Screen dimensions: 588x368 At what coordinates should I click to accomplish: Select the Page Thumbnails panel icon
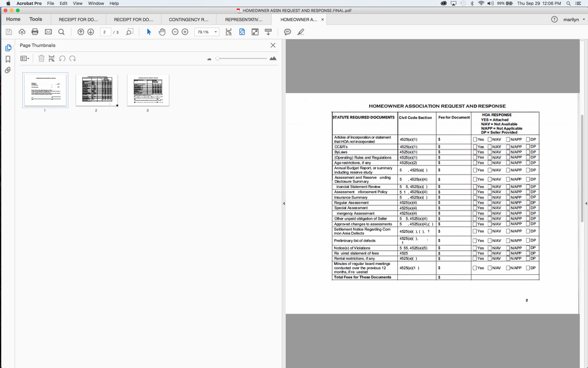tap(8, 48)
